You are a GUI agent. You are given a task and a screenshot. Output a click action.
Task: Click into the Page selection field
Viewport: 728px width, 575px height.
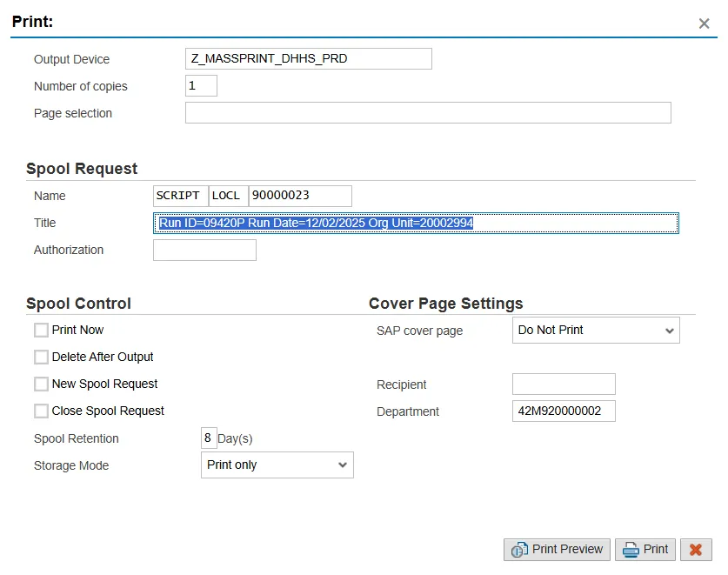click(428, 113)
